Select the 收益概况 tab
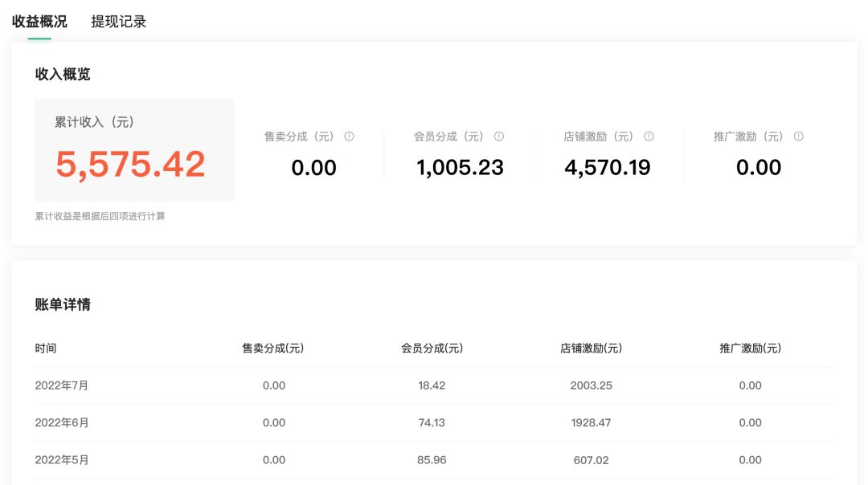The image size is (868, 485). pyautogui.click(x=39, y=22)
